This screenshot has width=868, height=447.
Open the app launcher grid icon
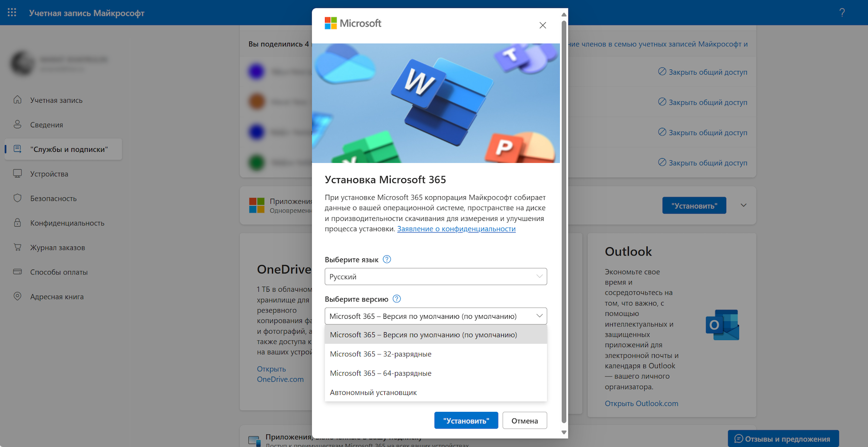coord(12,13)
